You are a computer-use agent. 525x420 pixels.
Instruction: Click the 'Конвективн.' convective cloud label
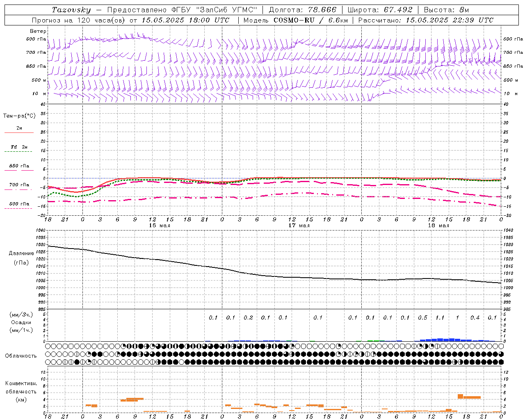coord(21,383)
